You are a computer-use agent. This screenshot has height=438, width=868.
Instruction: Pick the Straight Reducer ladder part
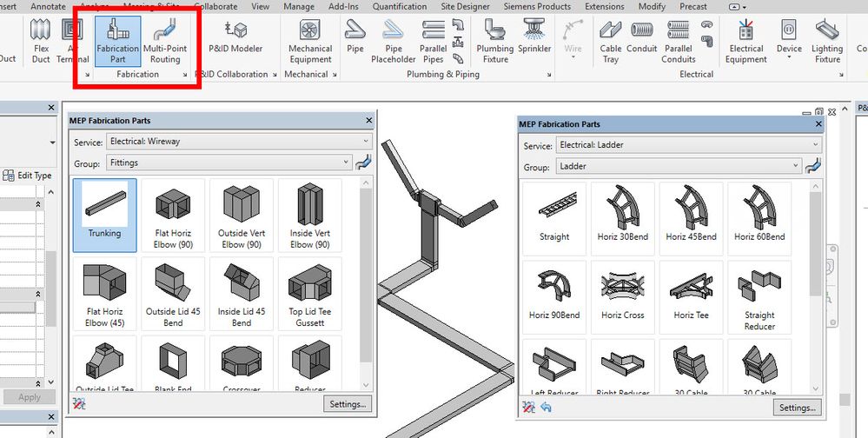coord(759,297)
